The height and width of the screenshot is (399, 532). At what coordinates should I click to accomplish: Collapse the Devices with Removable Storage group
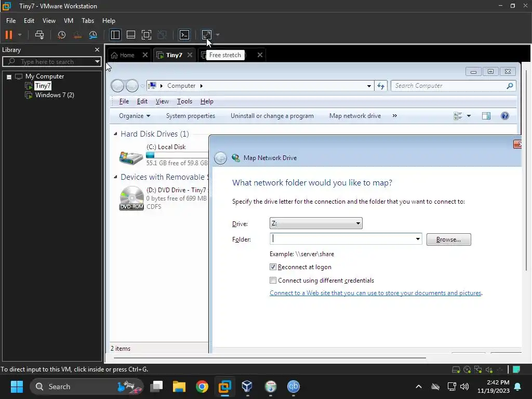pyautogui.click(x=115, y=177)
